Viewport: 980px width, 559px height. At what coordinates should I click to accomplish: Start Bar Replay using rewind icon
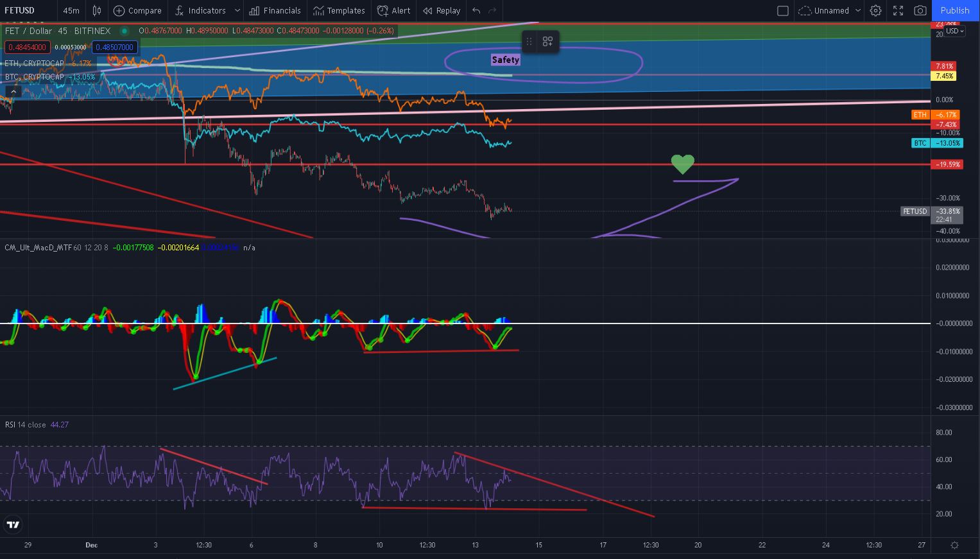coord(427,10)
